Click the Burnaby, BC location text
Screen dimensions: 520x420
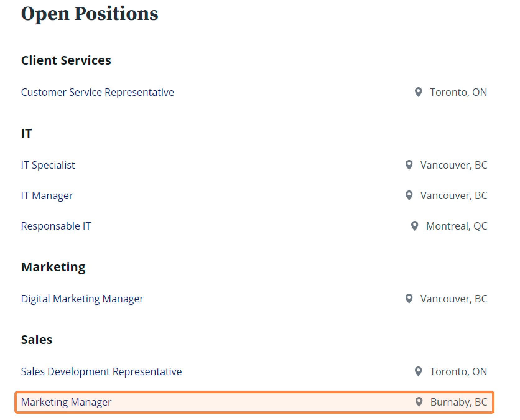[x=459, y=402]
